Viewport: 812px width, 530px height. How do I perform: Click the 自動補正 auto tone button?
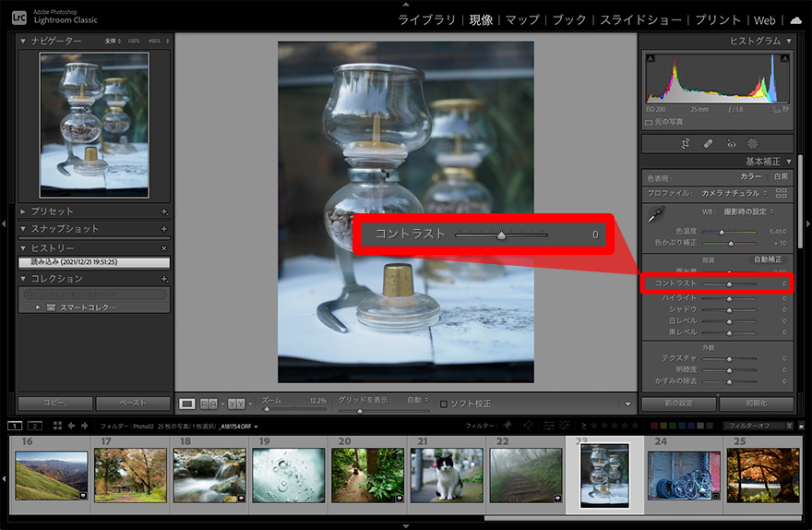point(768,259)
